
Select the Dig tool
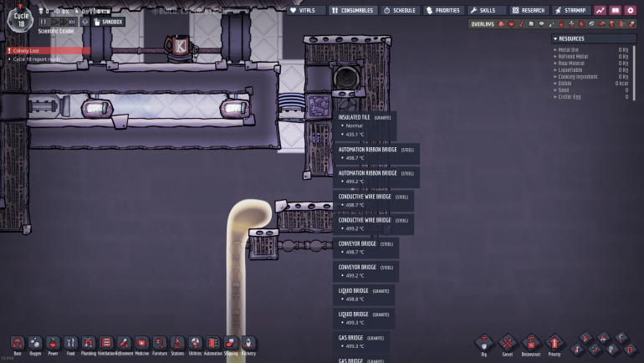(x=484, y=343)
